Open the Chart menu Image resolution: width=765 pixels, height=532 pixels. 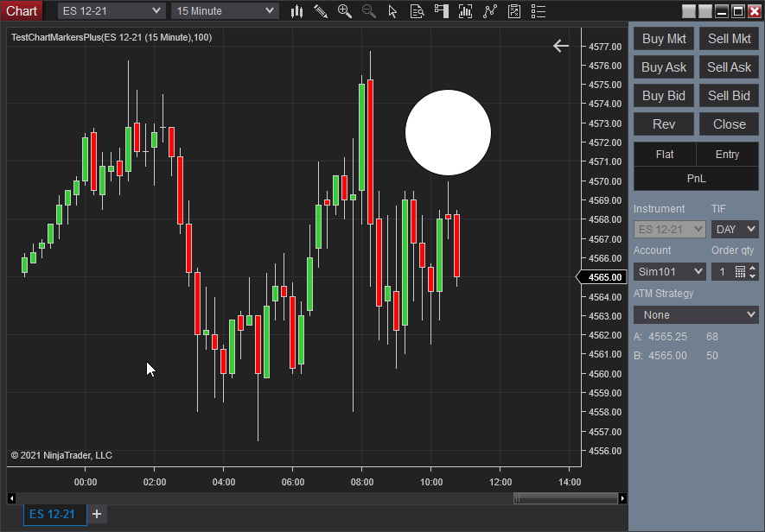point(22,10)
